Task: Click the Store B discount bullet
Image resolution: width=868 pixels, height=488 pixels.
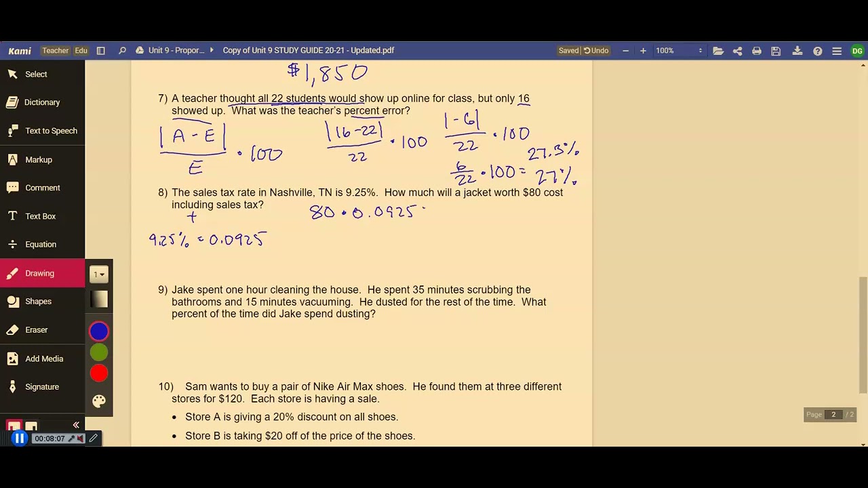Action: pyautogui.click(x=300, y=436)
